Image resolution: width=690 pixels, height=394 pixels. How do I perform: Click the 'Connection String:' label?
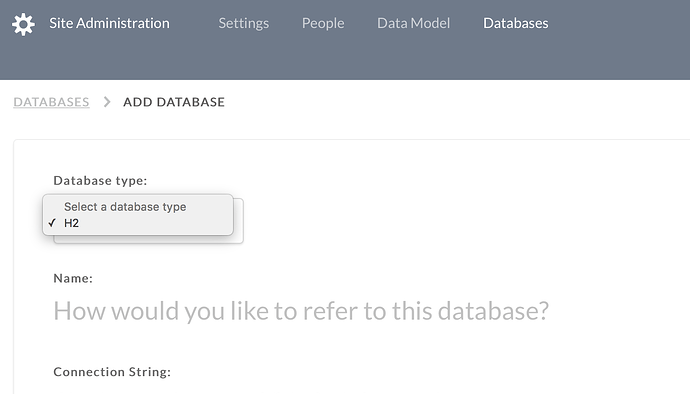pos(112,372)
